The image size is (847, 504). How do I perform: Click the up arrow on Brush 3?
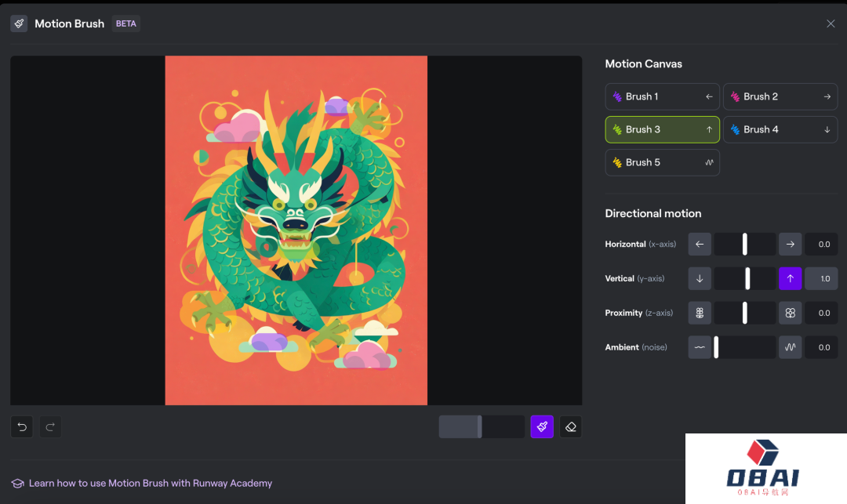pos(709,129)
